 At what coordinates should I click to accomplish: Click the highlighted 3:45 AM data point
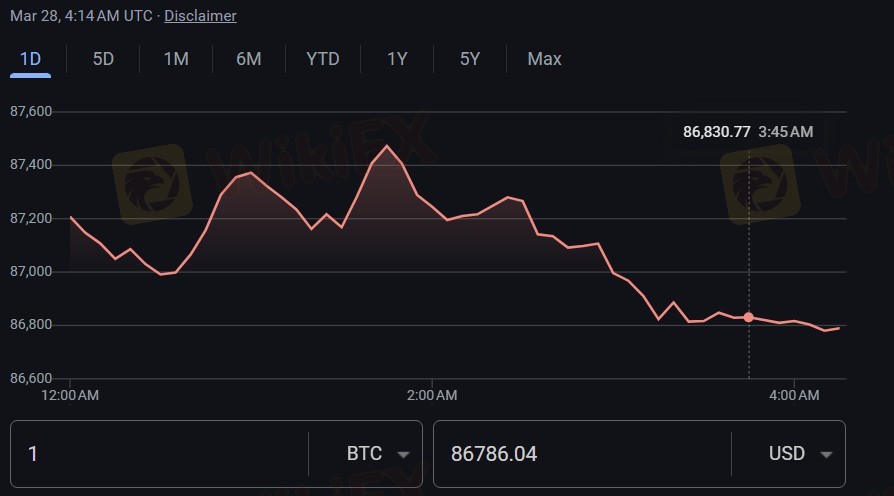(749, 317)
